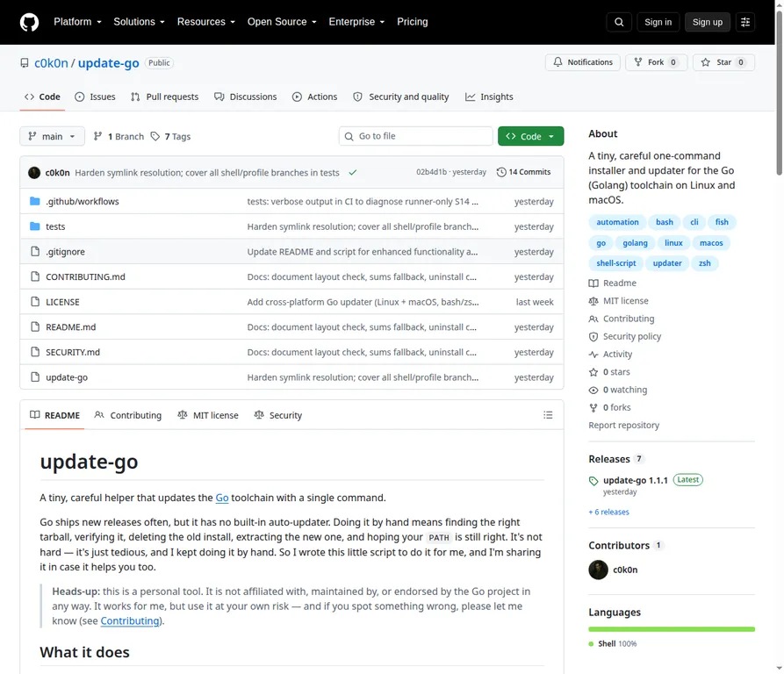Viewport: 784px width, 674px height.
Task: Expand the Open Source menu
Action: coord(282,22)
